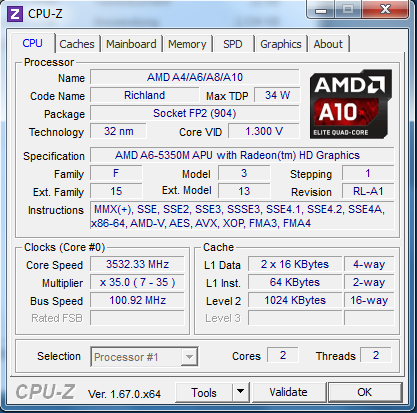Open the About tab

tap(328, 44)
